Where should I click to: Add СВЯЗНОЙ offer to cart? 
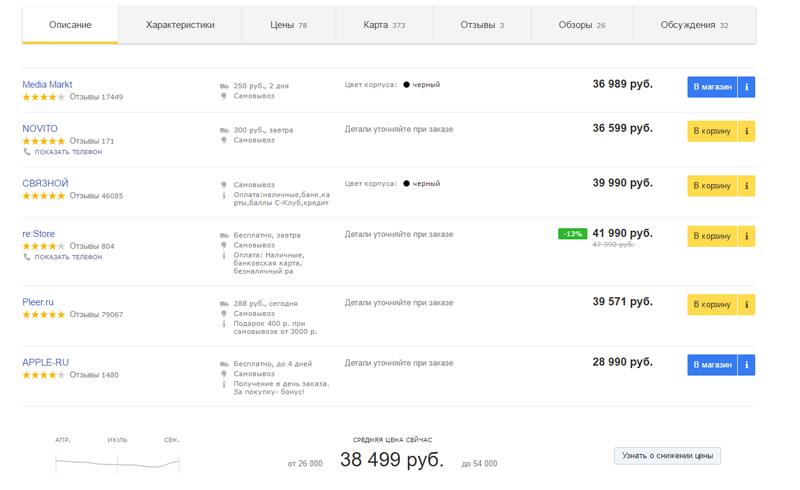pyautogui.click(x=712, y=186)
